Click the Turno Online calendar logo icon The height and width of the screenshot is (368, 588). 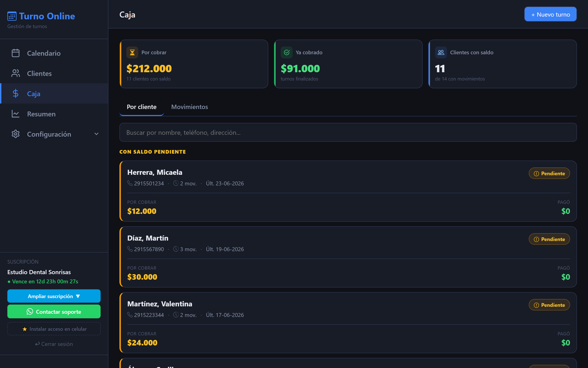pos(12,16)
